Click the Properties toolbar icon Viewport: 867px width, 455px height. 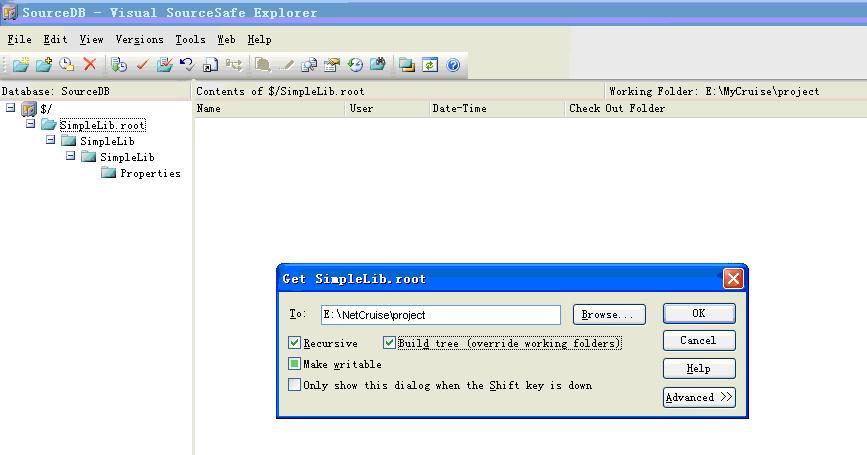pos(332,65)
